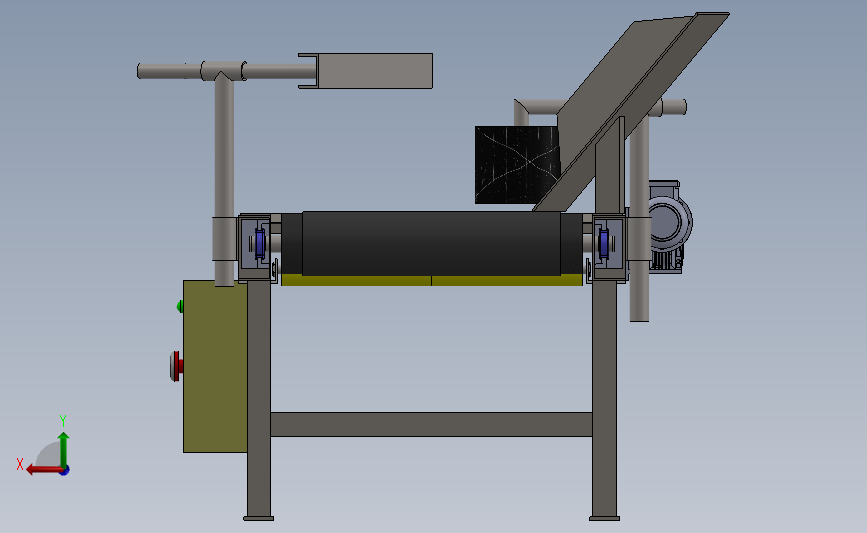Select the right foot plate of the frame
This screenshot has height=533, width=867.
[x=604, y=519]
